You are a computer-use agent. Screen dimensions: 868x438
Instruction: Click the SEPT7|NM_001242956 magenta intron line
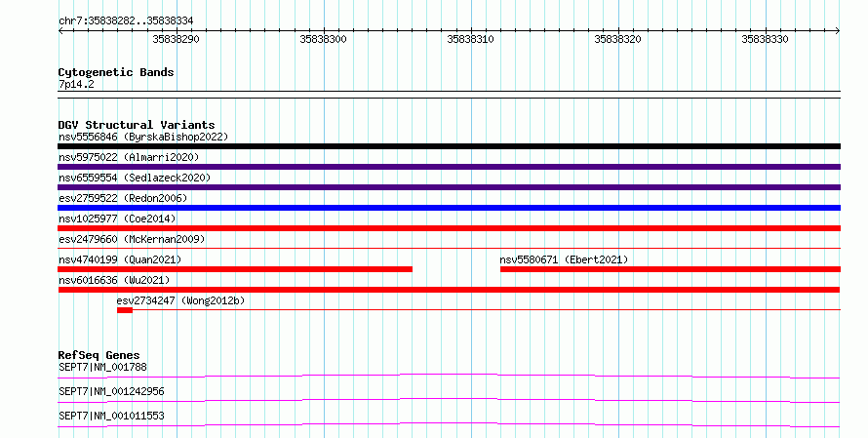(449, 400)
